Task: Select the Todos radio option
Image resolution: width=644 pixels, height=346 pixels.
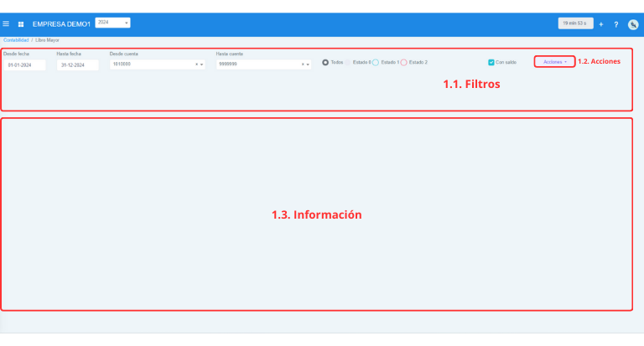Action: coord(325,62)
